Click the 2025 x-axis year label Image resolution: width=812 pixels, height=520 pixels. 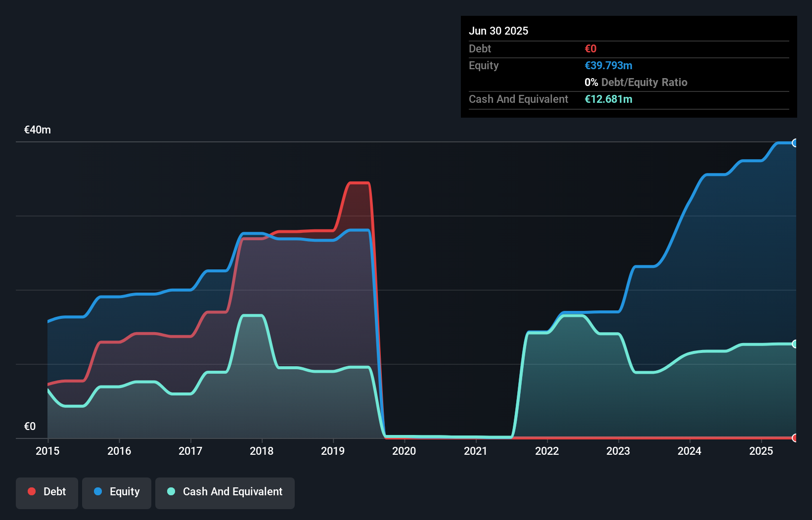(x=761, y=451)
